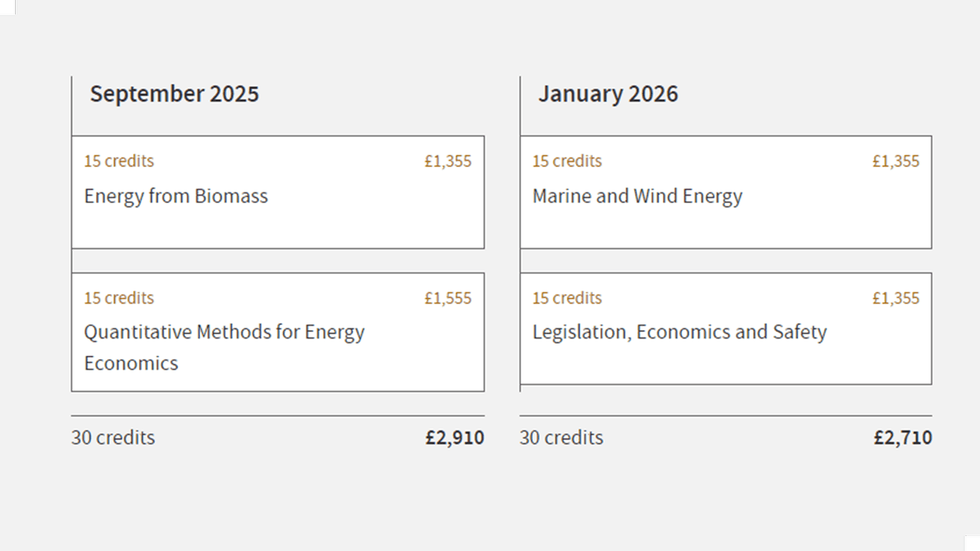Click the 15 credits label on Quantitative Methods
Screen dimensions: 980x551
[x=119, y=298]
